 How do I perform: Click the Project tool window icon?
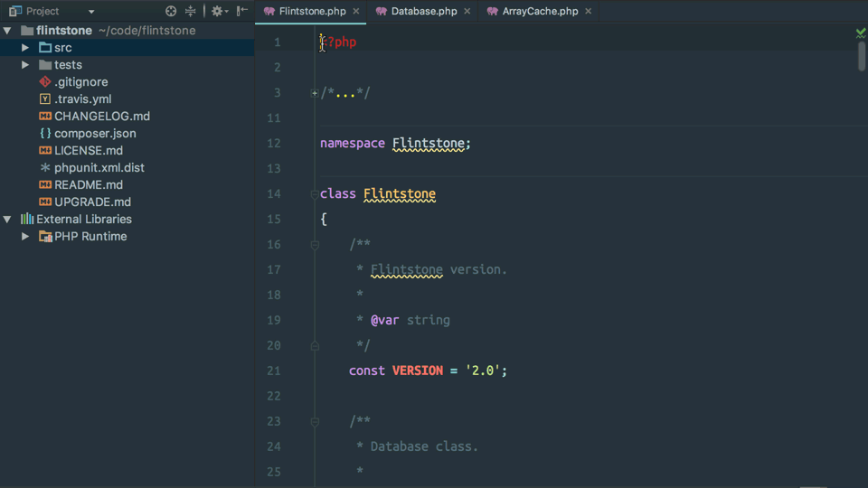[15, 11]
